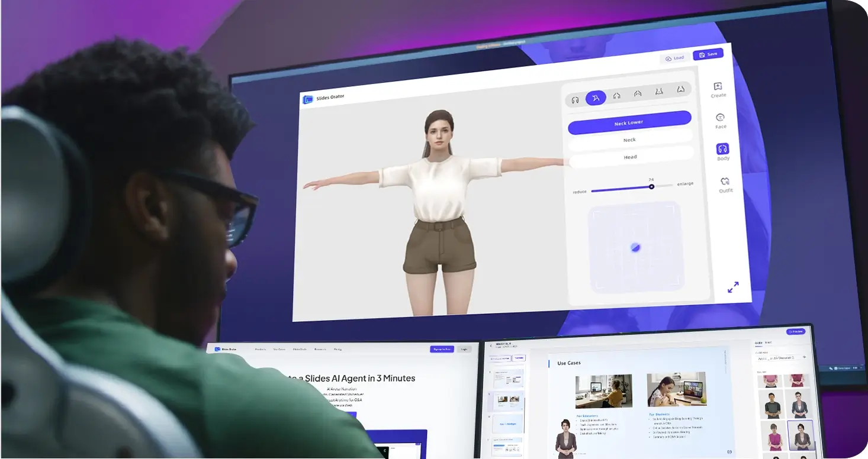Click the Preview button in the slide editor

[796, 332]
